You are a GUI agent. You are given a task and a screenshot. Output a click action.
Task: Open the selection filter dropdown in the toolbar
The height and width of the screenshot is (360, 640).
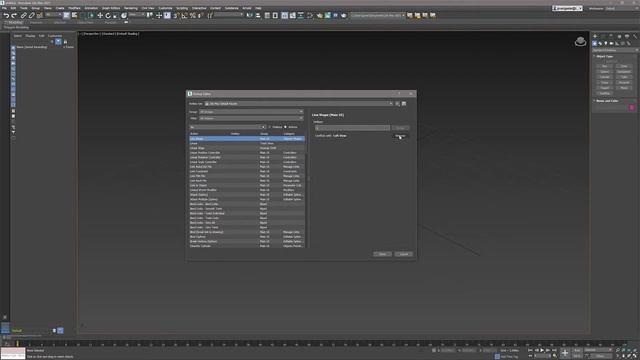click(x=53, y=15)
